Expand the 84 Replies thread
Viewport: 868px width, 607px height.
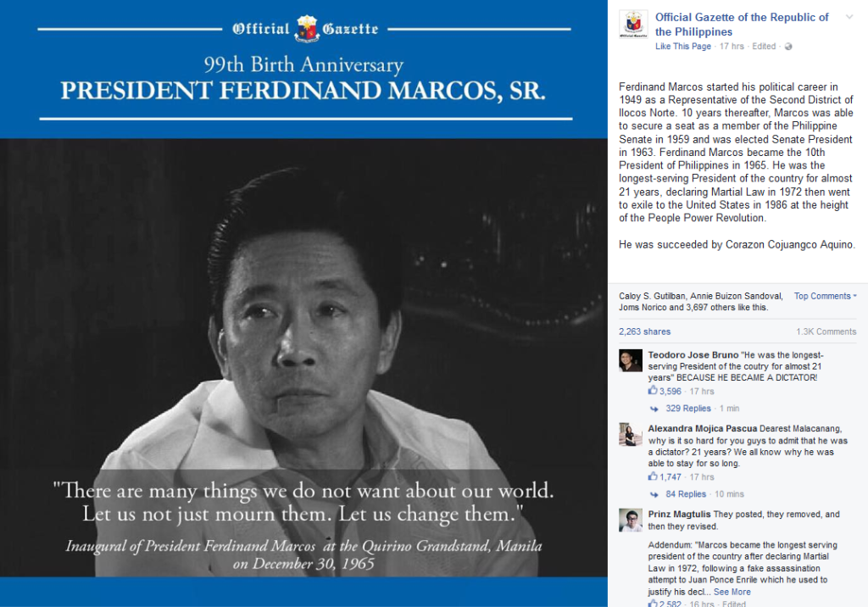(x=686, y=494)
